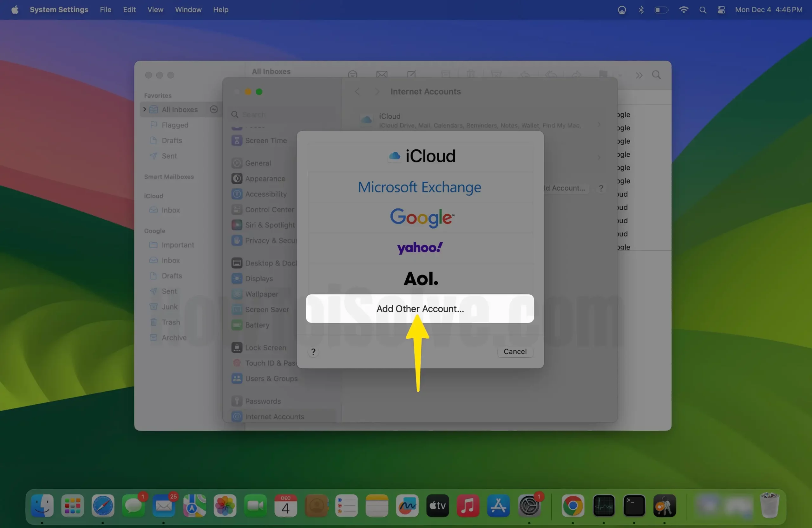This screenshot has height=528, width=812.
Task: Click Add Other Account option
Action: coord(420,308)
